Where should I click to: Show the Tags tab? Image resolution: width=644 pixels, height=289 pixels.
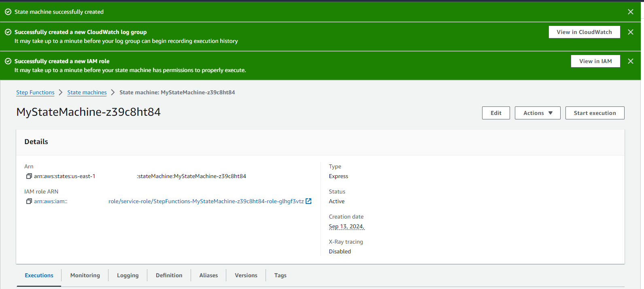tap(280, 275)
